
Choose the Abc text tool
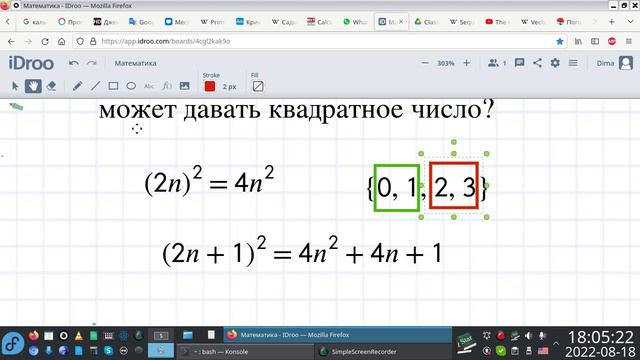(149, 86)
